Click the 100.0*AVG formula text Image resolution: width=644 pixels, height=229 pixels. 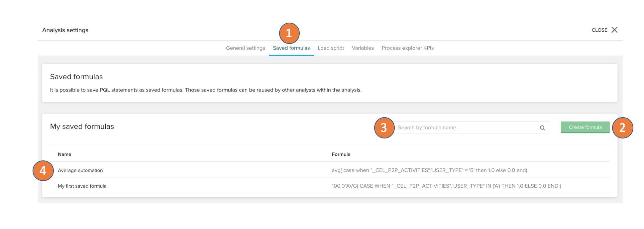446,186
